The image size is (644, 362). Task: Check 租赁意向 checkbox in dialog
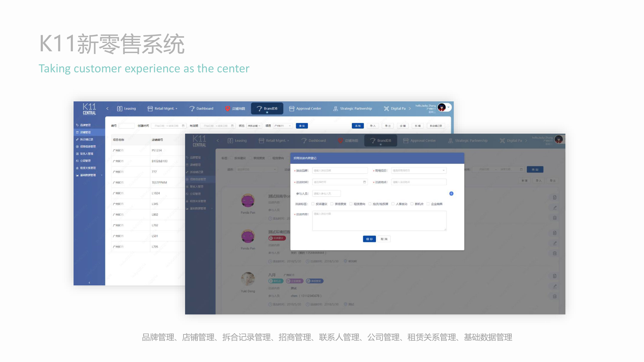pyautogui.click(x=351, y=204)
